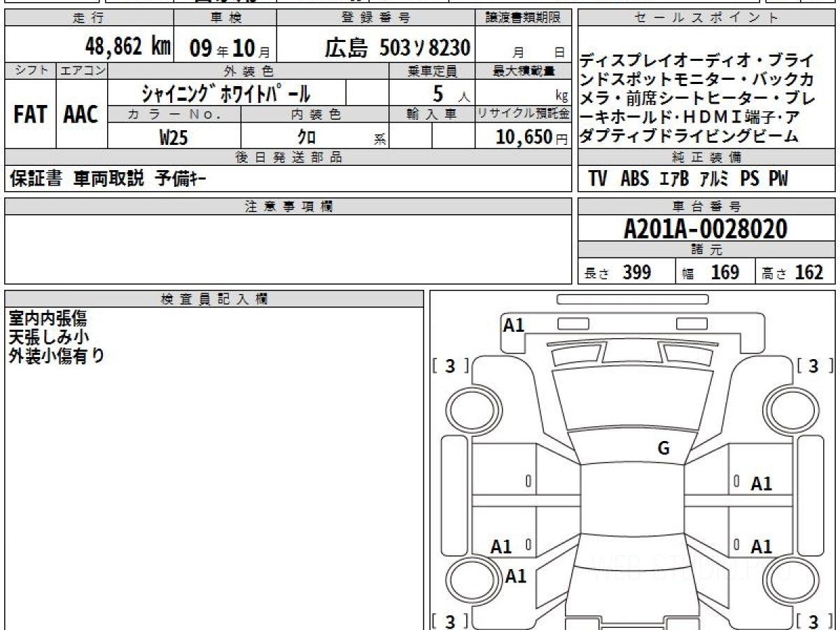This screenshot has height=630, width=840.
Task: Click the chassis number A201A-0028020
Action: pyautogui.click(x=706, y=228)
